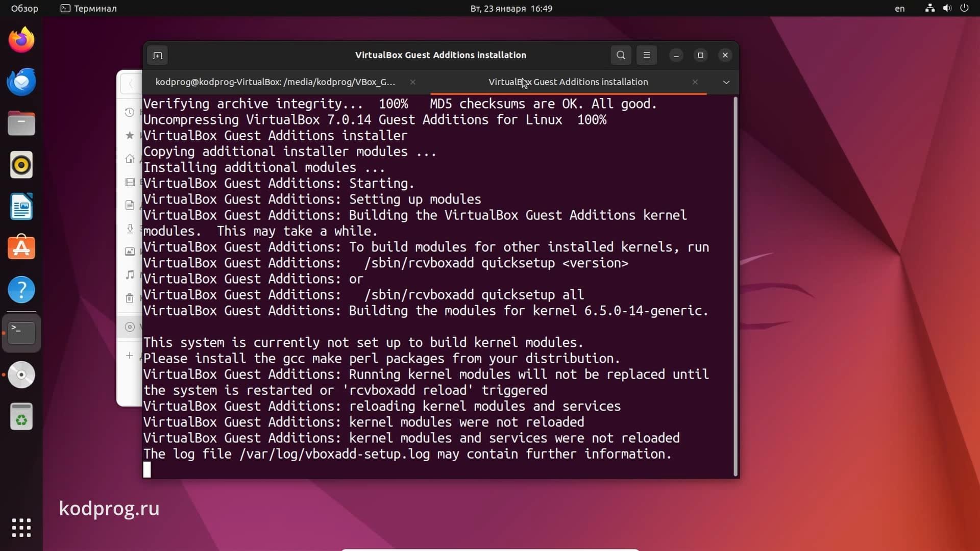Click 'MD5 checksums are OK' text
980x551 pixels.
tap(506, 104)
